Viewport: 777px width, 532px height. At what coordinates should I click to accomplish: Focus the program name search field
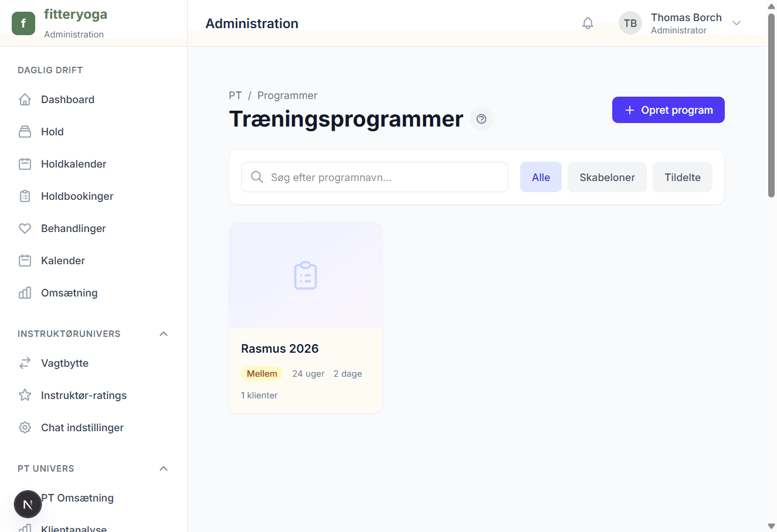[x=381, y=177]
